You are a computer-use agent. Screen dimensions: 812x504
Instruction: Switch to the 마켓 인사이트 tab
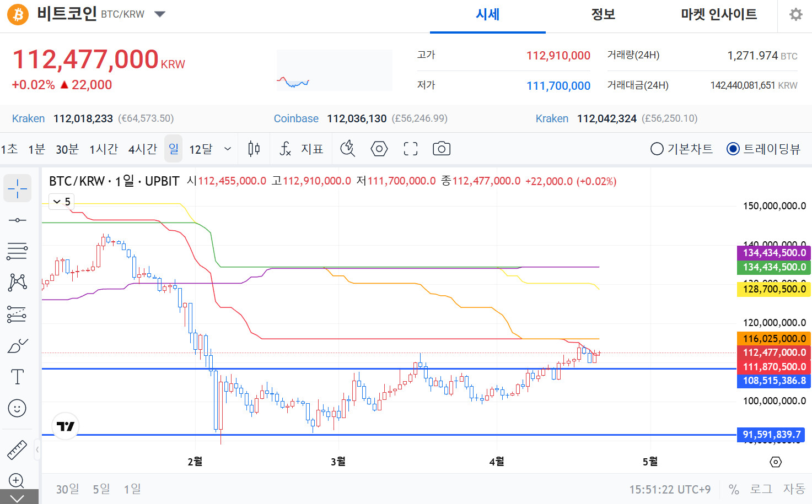click(x=719, y=14)
